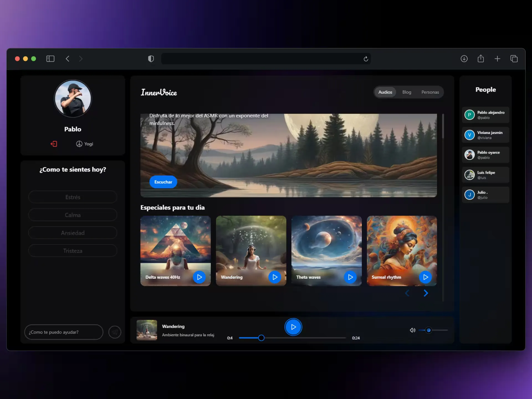Screen dimensions: 532x399
Task: Play the Theta waves track
Action: pos(350,277)
